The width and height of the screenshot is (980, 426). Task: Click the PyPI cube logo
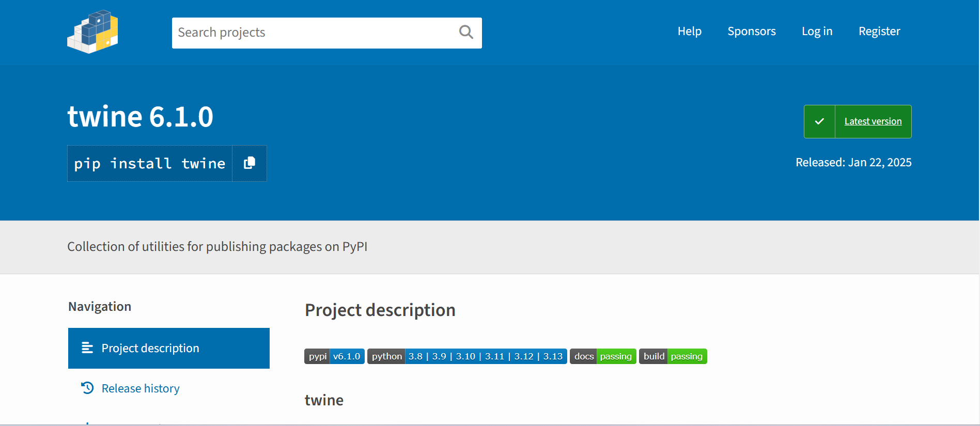coord(92,32)
